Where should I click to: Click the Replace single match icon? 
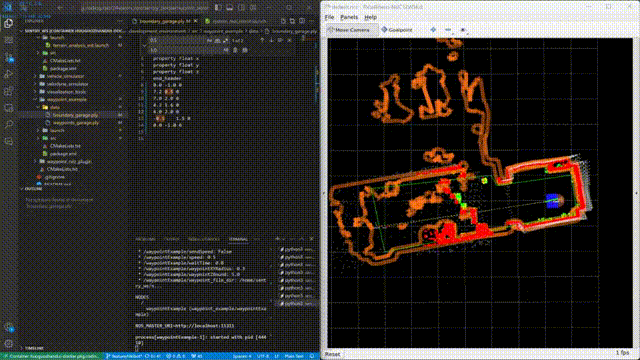(235, 50)
